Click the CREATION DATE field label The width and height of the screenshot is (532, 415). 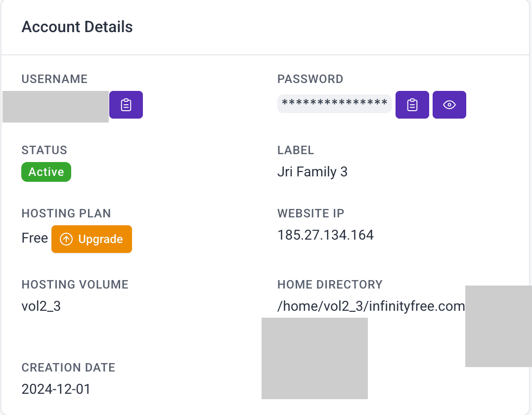[x=68, y=368]
